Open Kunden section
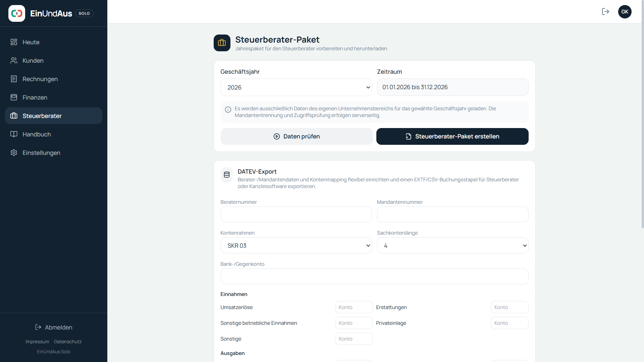This screenshot has height=362, width=644. 54,60
